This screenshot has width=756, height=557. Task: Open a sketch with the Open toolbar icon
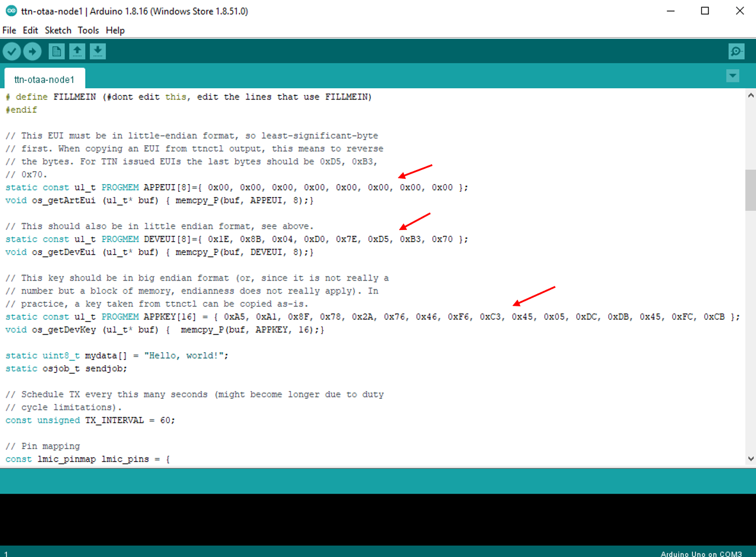click(x=76, y=51)
